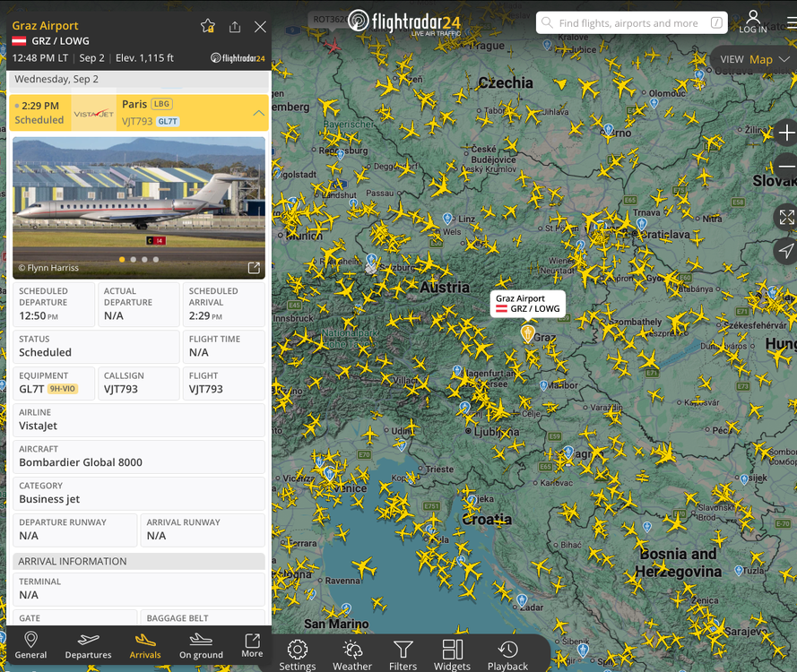Open Log In account menu
The width and height of the screenshot is (797, 672).
tap(753, 22)
